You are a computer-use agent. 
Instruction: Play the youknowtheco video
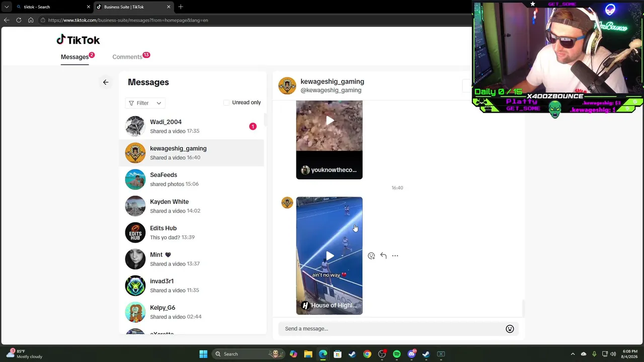click(330, 121)
